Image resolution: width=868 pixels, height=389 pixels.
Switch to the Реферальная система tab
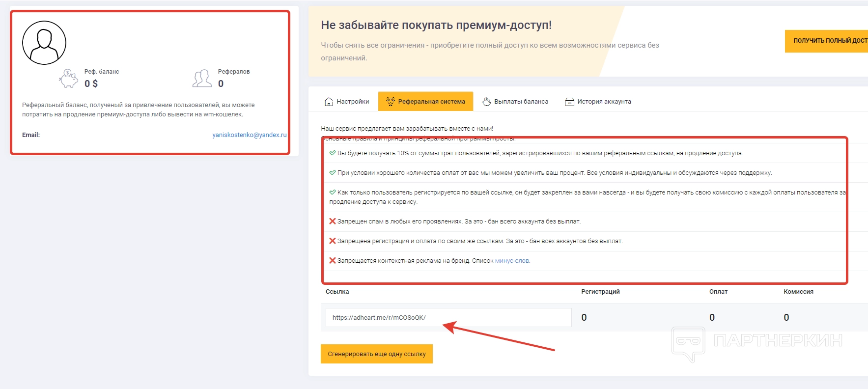425,102
